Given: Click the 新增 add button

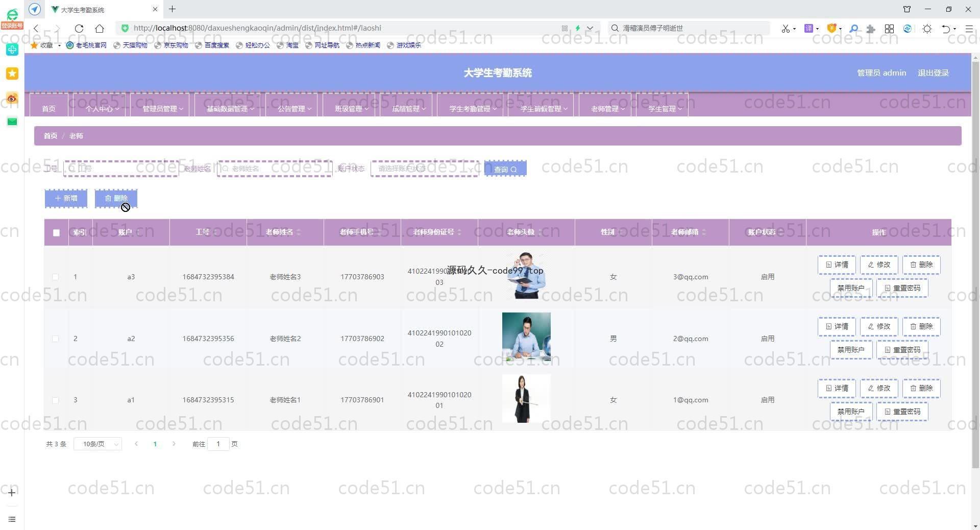Looking at the screenshot, I should 66,198.
